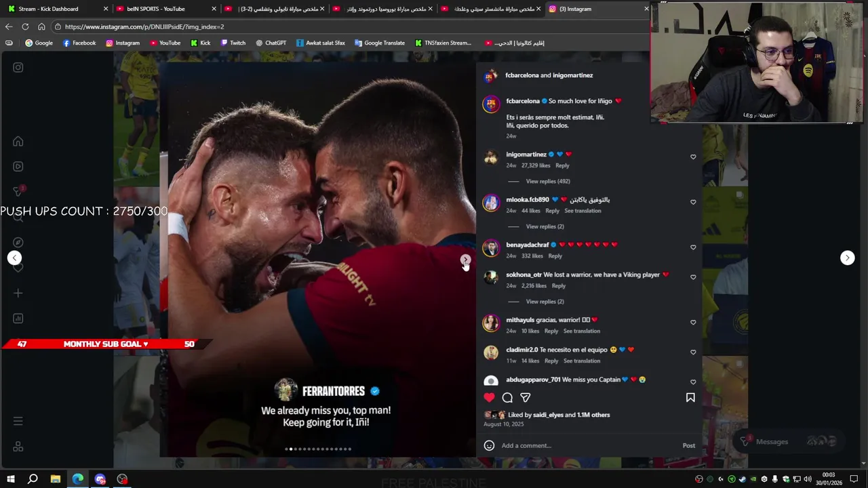Open the emoji picker in the comment box
Viewport: 868px width, 488px height.
[489, 445]
